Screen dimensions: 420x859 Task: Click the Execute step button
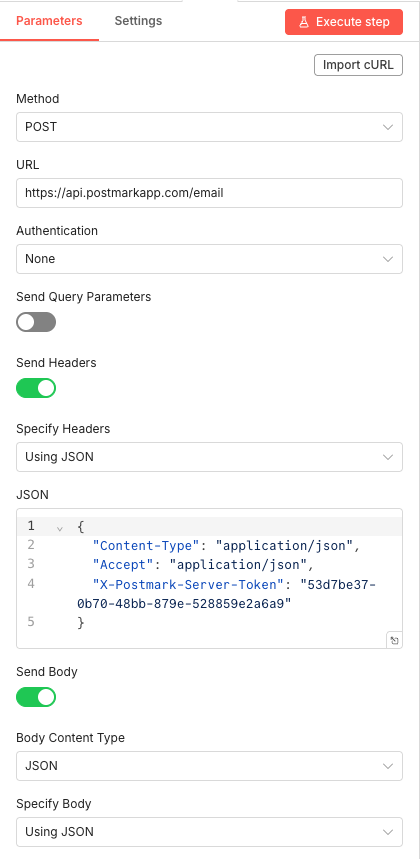[x=344, y=22]
